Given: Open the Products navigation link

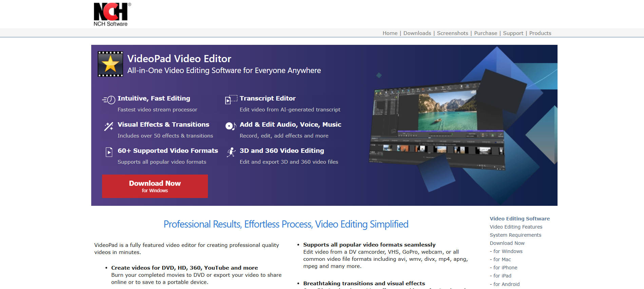Looking at the screenshot, I should 540,33.
